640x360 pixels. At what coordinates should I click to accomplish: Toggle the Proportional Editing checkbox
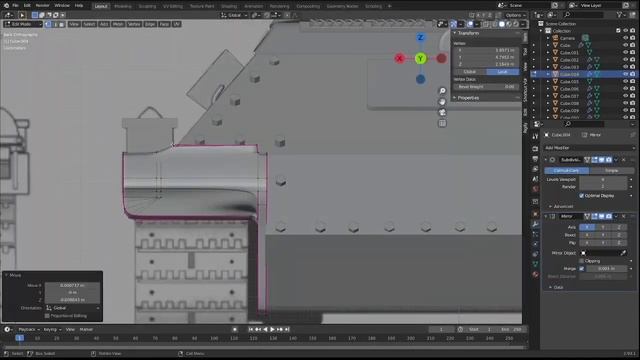tap(47, 316)
